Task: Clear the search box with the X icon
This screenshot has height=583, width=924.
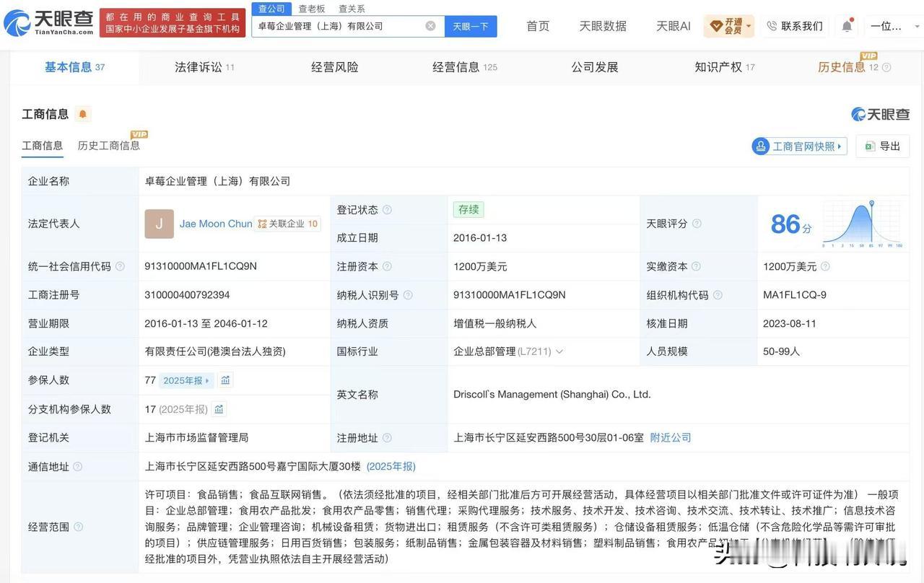Action: (430, 26)
